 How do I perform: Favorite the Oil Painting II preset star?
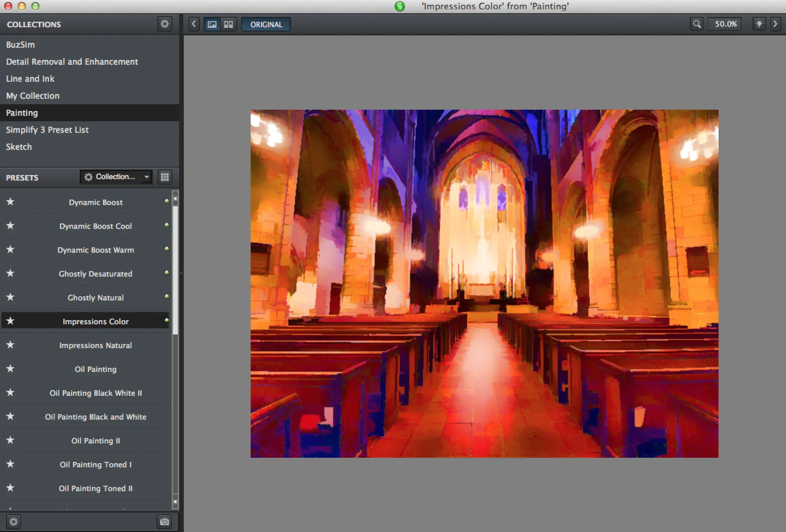(x=10, y=440)
